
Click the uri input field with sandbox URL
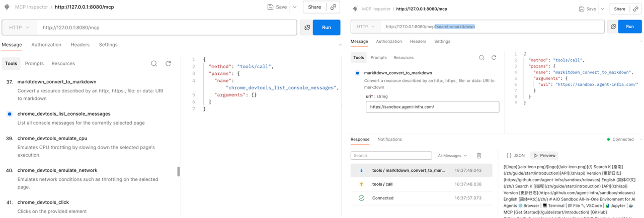coord(432,107)
